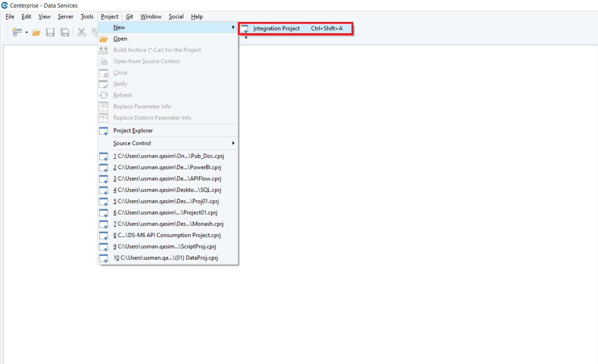This screenshot has width=598, height=364.
Task: Open recent project APIFlow.cprj
Action: [x=168, y=179]
